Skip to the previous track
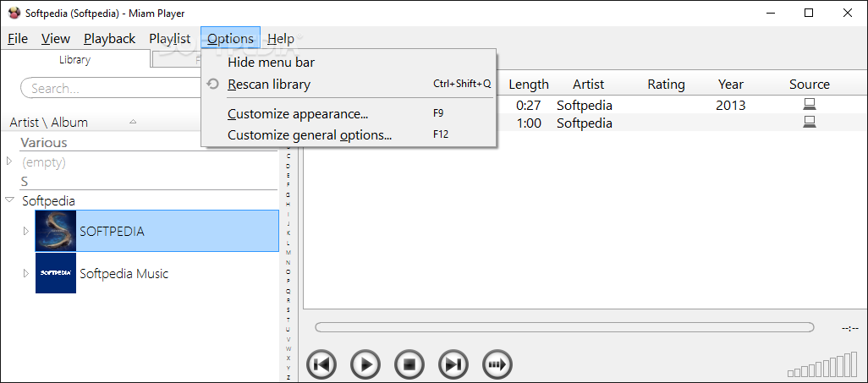This screenshot has width=868, height=383. 321,364
